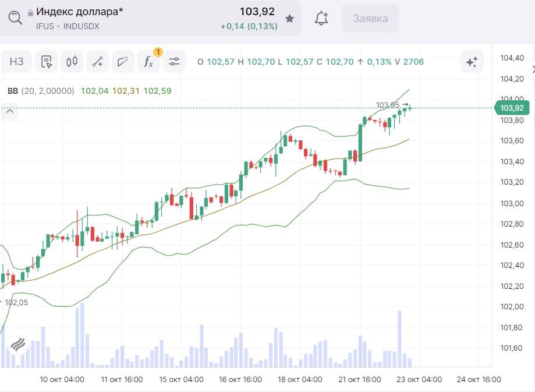
Task: Select the line drawing tool icon
Action: (98, 62)
